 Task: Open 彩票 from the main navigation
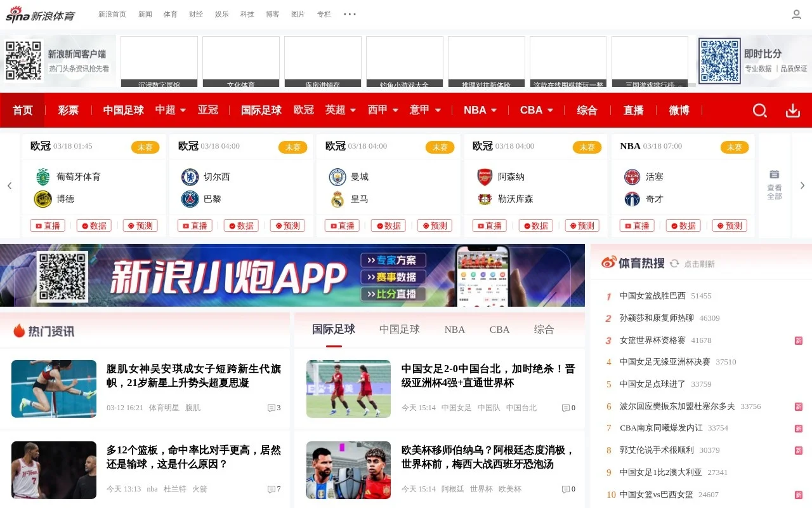pos(68,110)
